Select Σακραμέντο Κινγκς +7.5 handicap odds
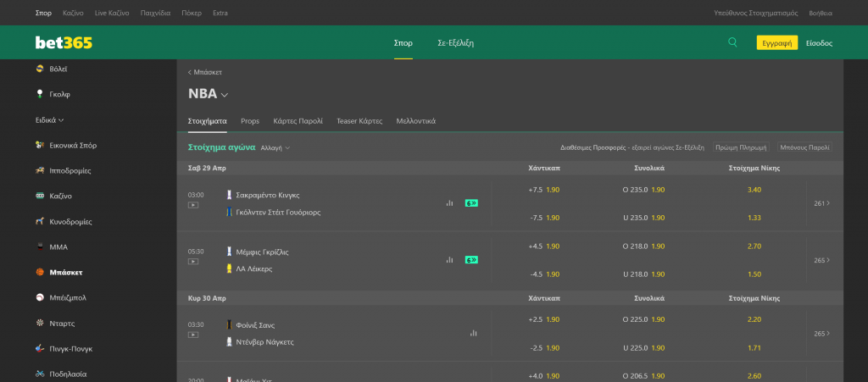868x382 pixels. 544,190
